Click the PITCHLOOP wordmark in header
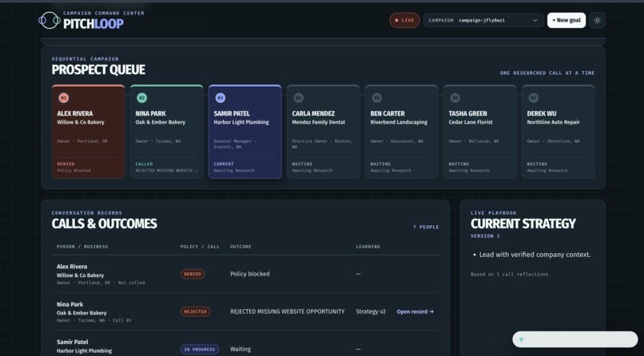The width and height of the screenshot is (644, 356). (93, 24)
